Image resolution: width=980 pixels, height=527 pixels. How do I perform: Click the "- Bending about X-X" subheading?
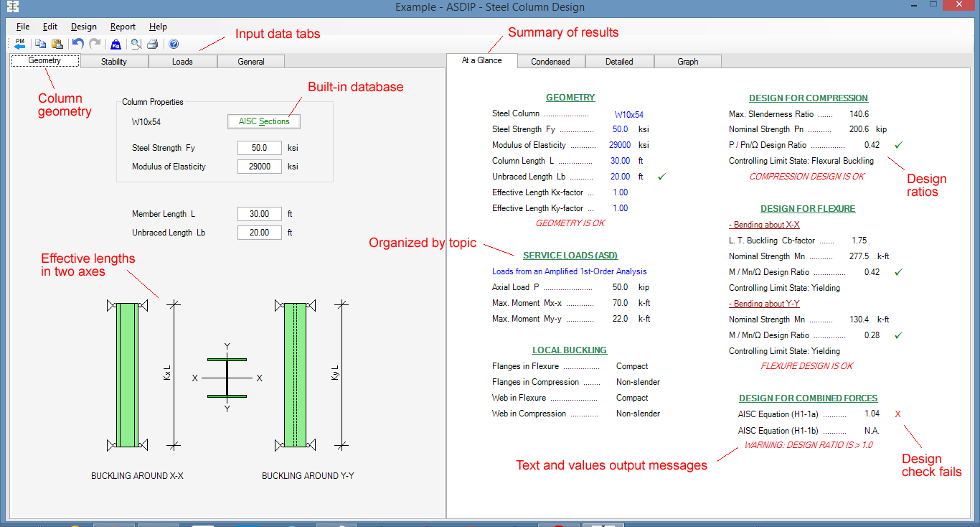pyautogui.click(x=764, y=225)
